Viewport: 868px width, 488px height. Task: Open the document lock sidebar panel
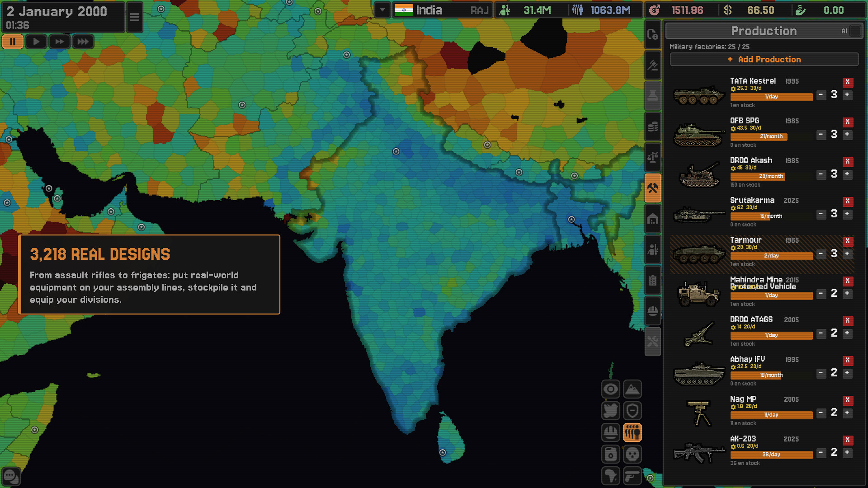(x=652, y=34)
